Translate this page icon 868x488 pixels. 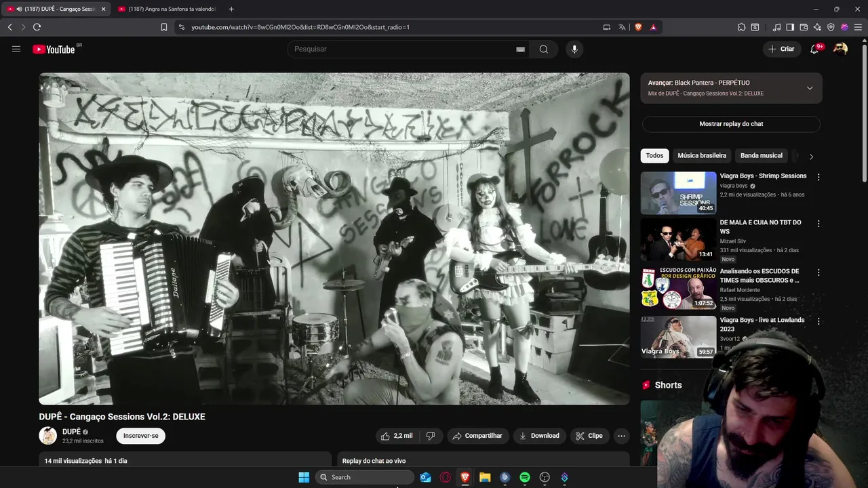622,27
